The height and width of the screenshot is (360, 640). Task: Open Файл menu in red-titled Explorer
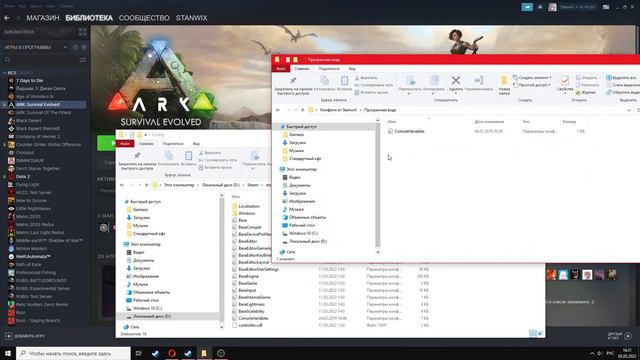point(281,69)
